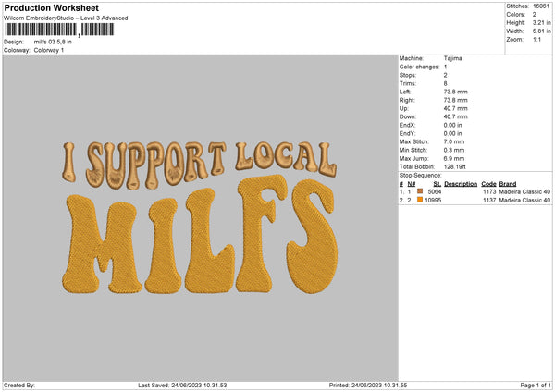
Task: Click the Last Saved timestamp in footer
Action: pos(182,386)
